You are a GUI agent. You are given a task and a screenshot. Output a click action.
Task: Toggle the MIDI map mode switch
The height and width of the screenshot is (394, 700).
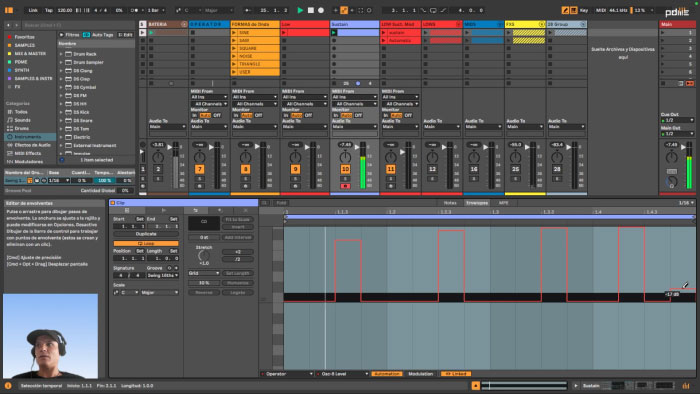coord(601,10)
